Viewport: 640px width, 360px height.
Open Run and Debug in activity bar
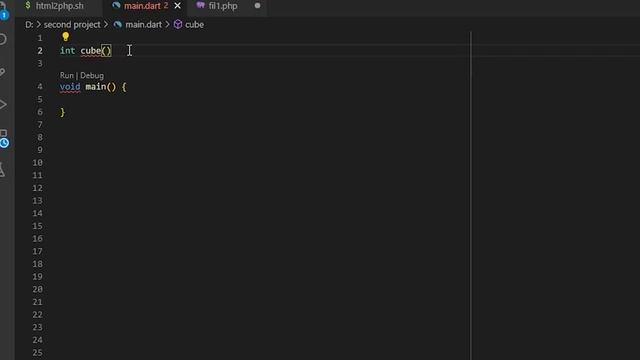pos(3,104)
